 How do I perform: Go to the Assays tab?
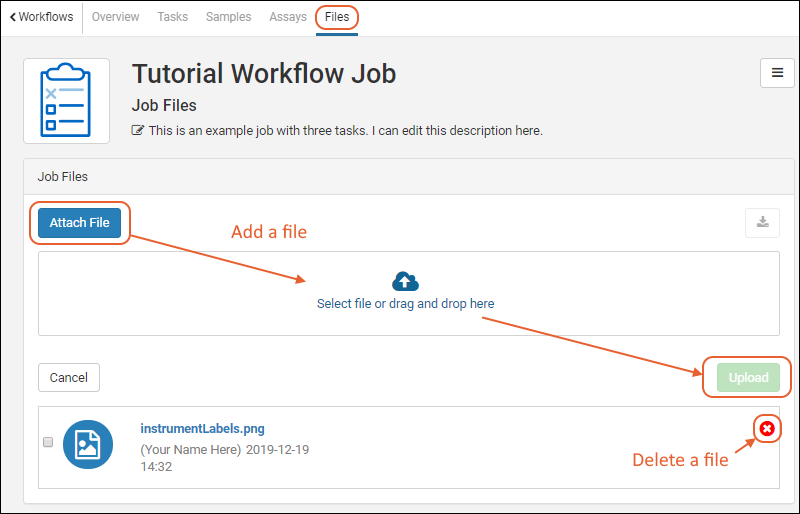[288, 17]
